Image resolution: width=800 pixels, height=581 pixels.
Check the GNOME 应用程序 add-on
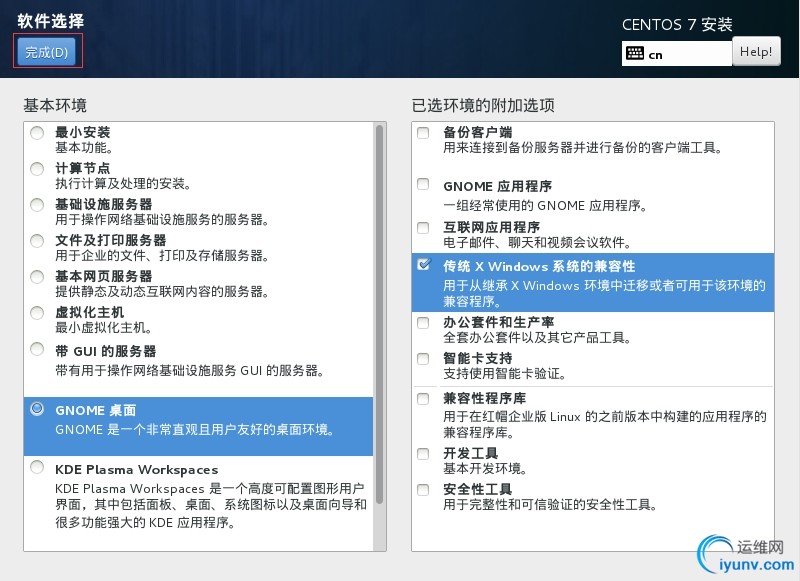pos(423,184)
